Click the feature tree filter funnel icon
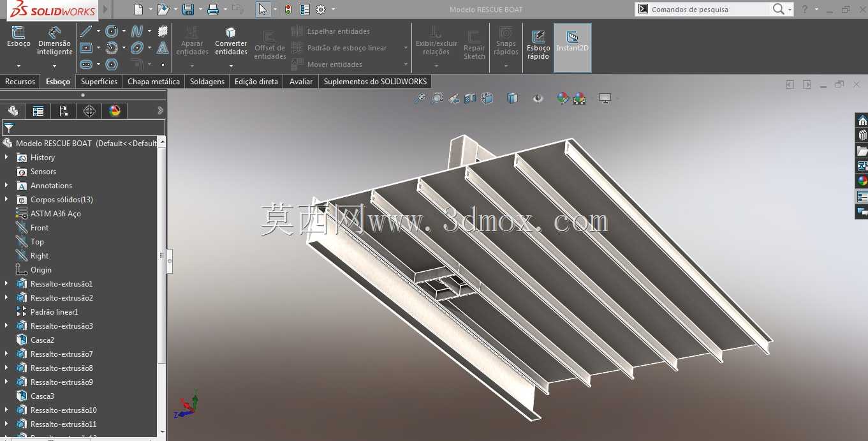 8,128
